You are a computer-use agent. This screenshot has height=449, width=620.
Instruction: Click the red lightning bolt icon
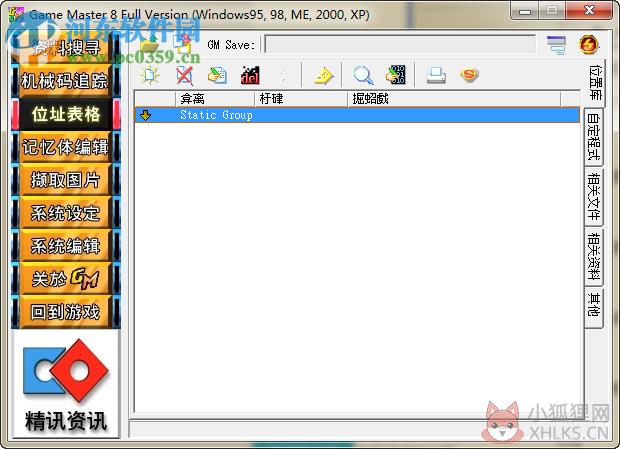coord(588,44)
